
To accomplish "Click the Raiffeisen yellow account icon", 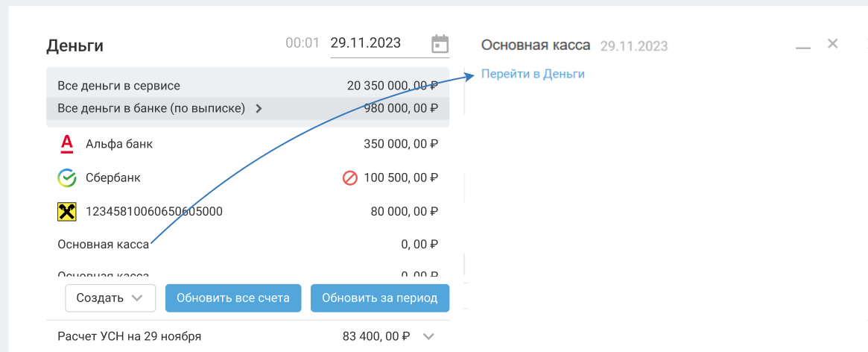I will [67, 212].
